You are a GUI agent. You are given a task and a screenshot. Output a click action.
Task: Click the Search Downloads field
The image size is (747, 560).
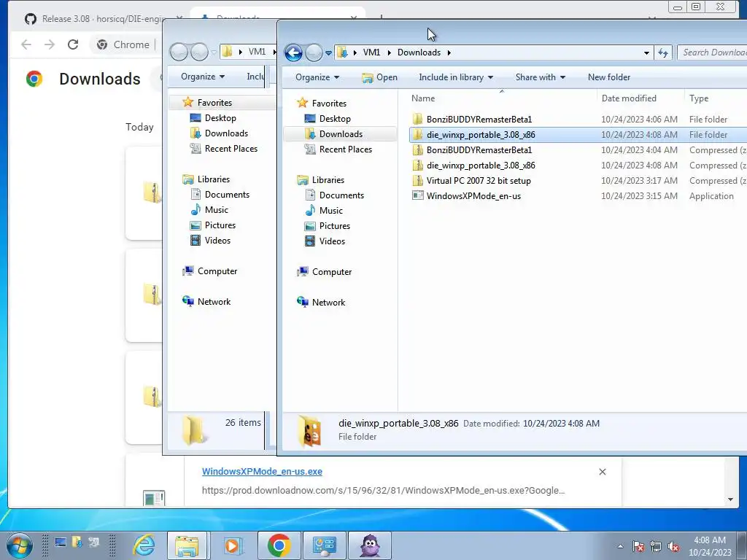pos(712,52)
